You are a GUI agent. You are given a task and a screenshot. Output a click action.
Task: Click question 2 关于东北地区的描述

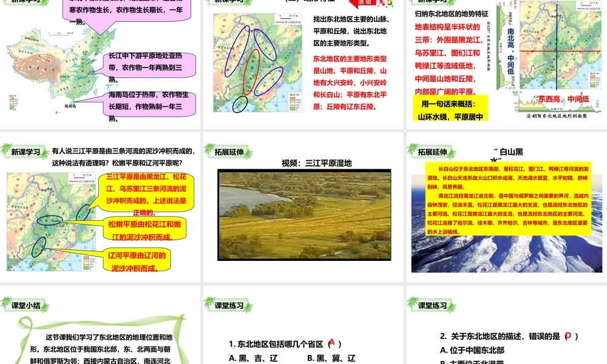509,336
